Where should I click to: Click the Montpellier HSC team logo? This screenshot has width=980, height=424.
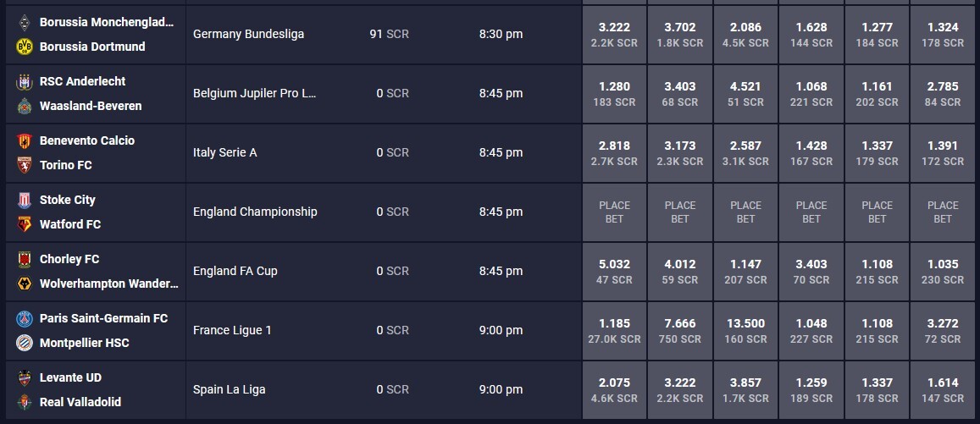tap(25, 343)
